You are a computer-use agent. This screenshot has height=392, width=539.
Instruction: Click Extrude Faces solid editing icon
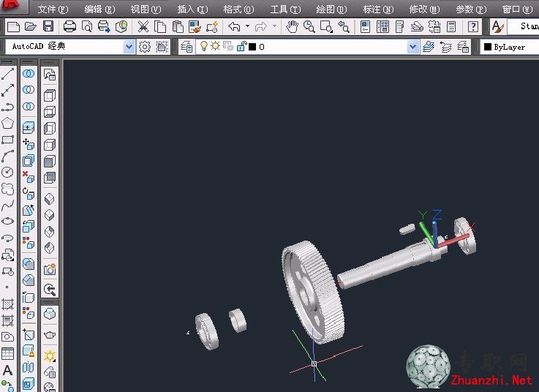pos(29,128)
